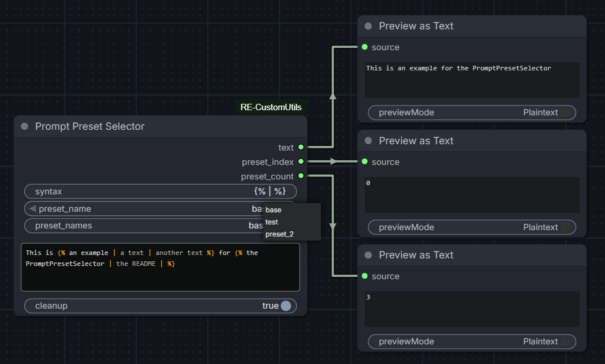Click the 'preset_index' output label
Screen dimensions: 605x364
268,162
